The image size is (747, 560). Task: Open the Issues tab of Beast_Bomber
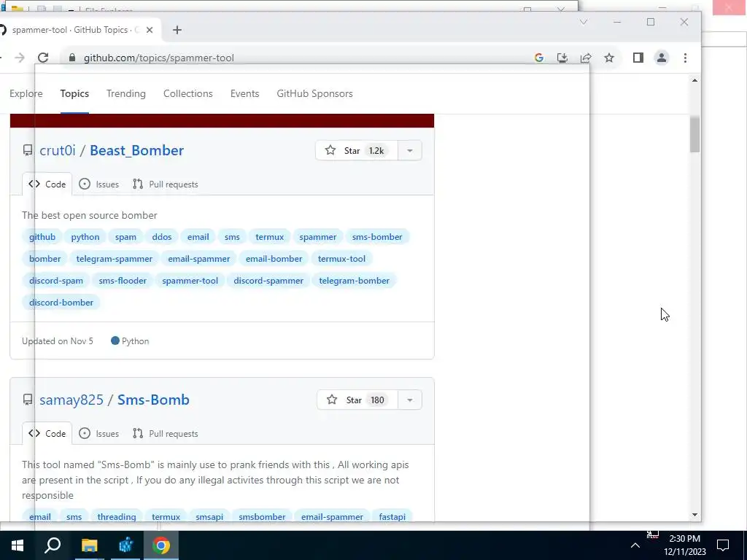coord(99,184)
